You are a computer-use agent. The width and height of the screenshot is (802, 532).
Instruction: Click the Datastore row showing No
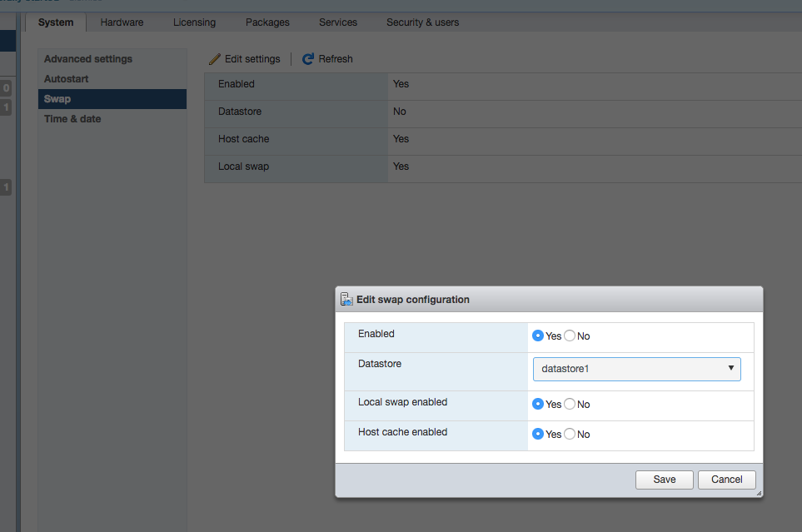click(503, 114)
